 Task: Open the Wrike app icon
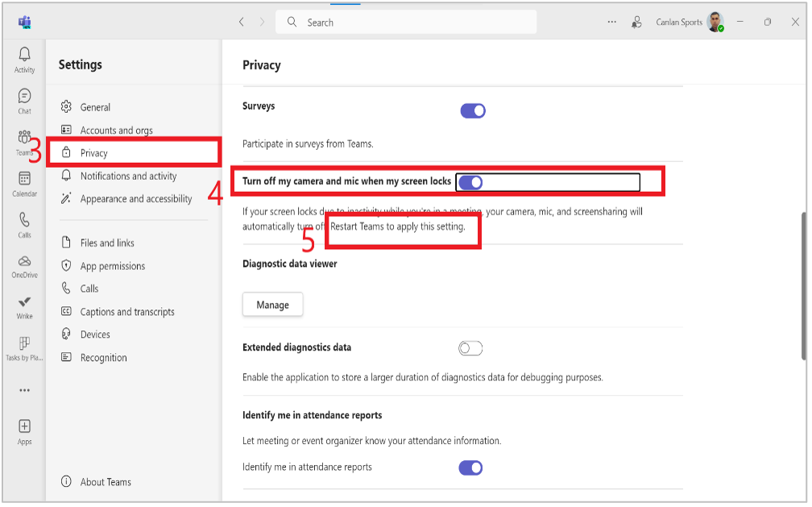point(24,307)
